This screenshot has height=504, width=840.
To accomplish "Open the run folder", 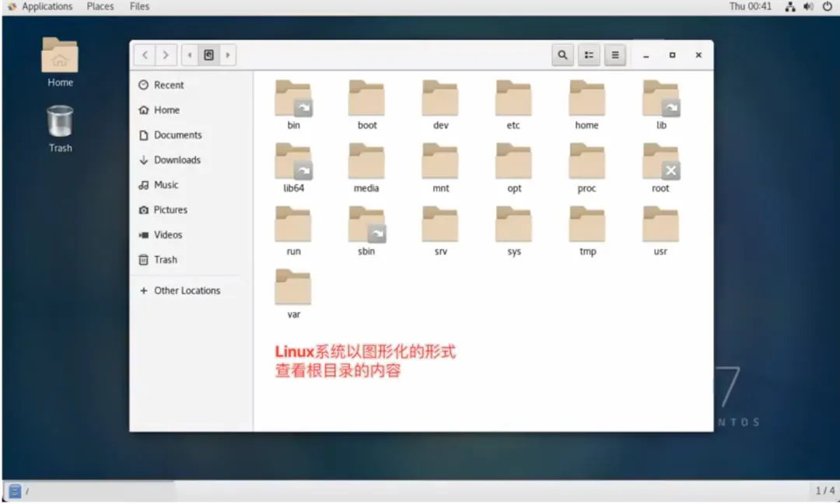I will click(x=293, y=231).
